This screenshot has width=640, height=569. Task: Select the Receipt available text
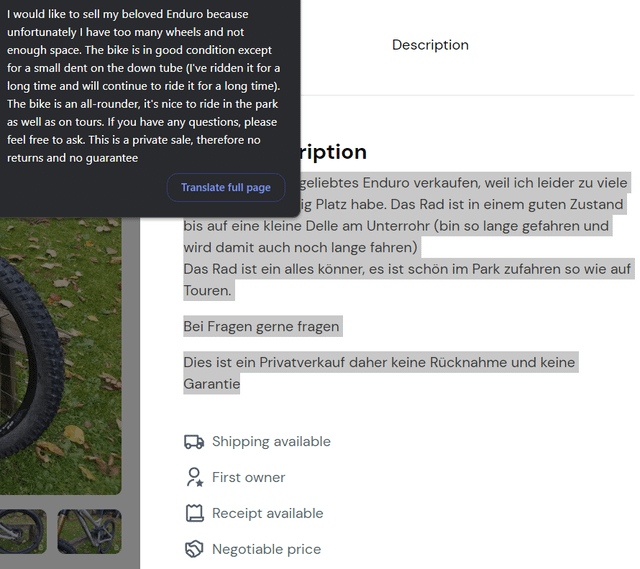pyautogui.click(x=268, y=513)
